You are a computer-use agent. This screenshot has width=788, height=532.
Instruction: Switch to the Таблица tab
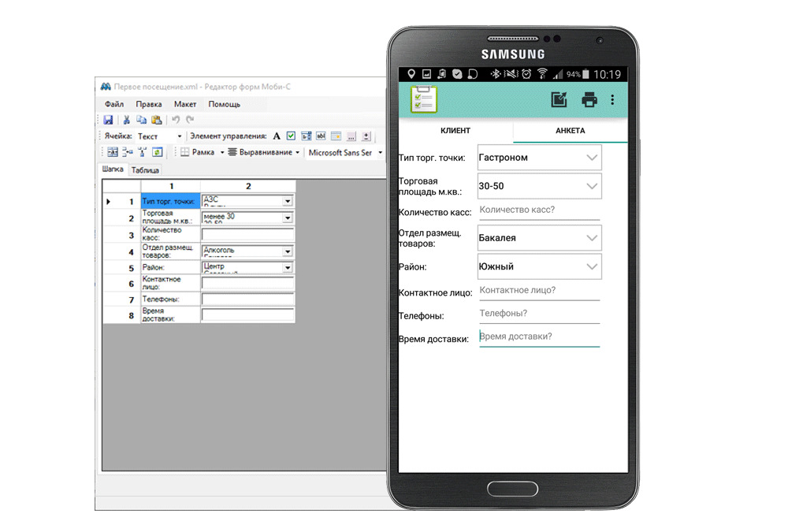point(145,170)
